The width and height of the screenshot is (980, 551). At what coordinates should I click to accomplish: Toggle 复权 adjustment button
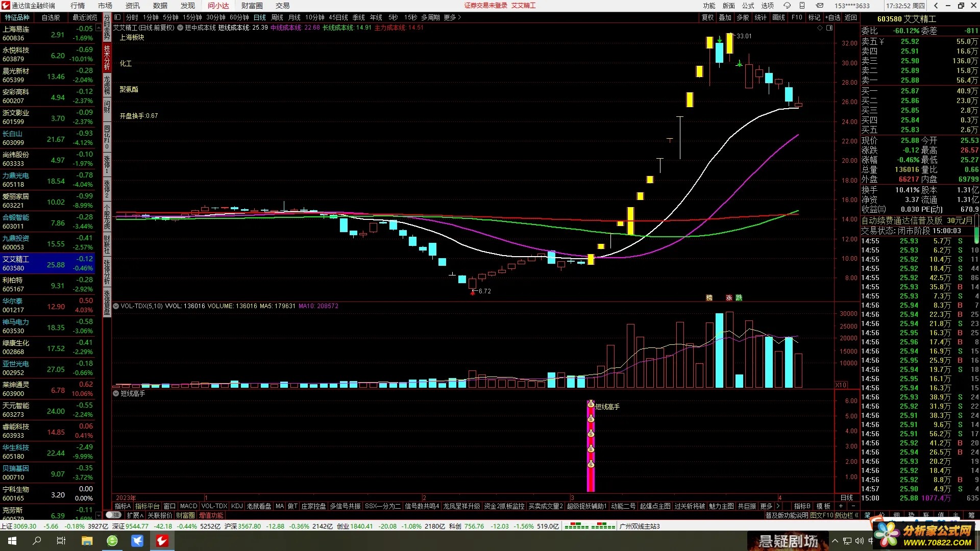coord(707,17)
